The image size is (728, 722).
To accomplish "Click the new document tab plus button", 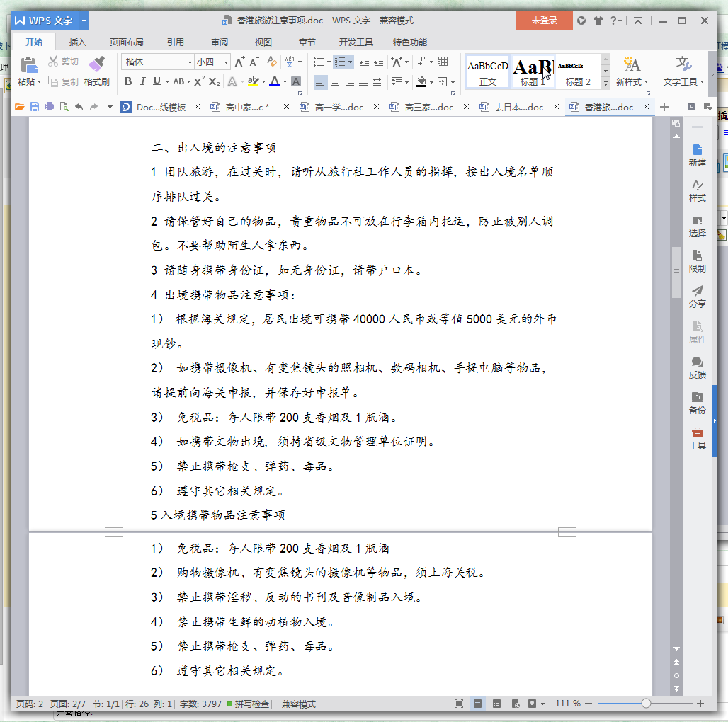I will pyautogui.click(x=664, y=107).
